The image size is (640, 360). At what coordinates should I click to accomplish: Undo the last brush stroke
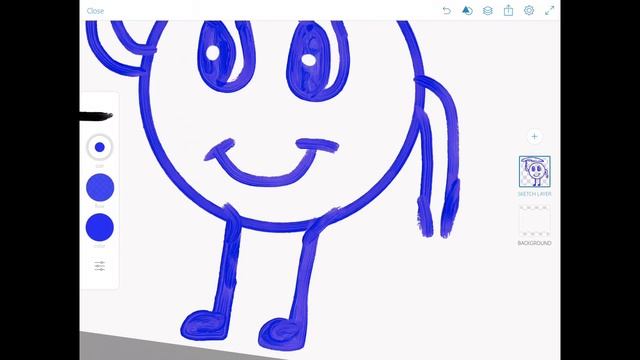point(447,11)
